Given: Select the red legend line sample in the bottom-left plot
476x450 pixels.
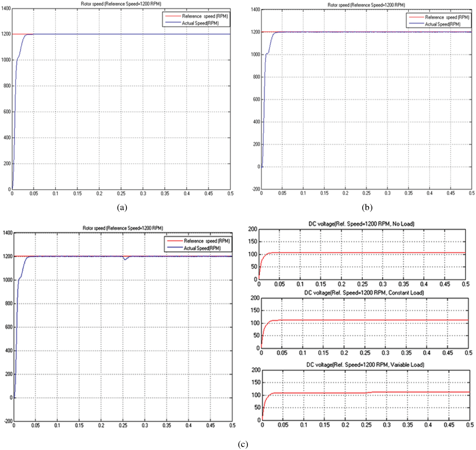Looking at the screenshot, I should click(x=175, y=241).
